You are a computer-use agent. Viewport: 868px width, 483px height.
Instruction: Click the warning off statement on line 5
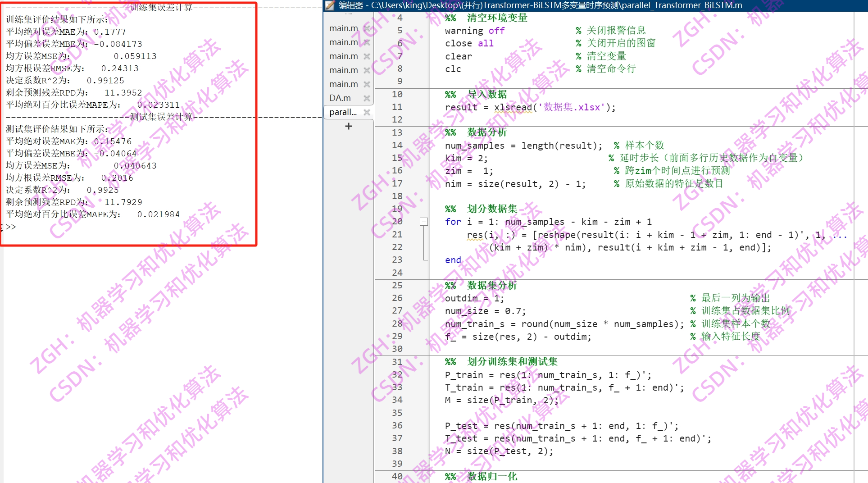[474, 30]
